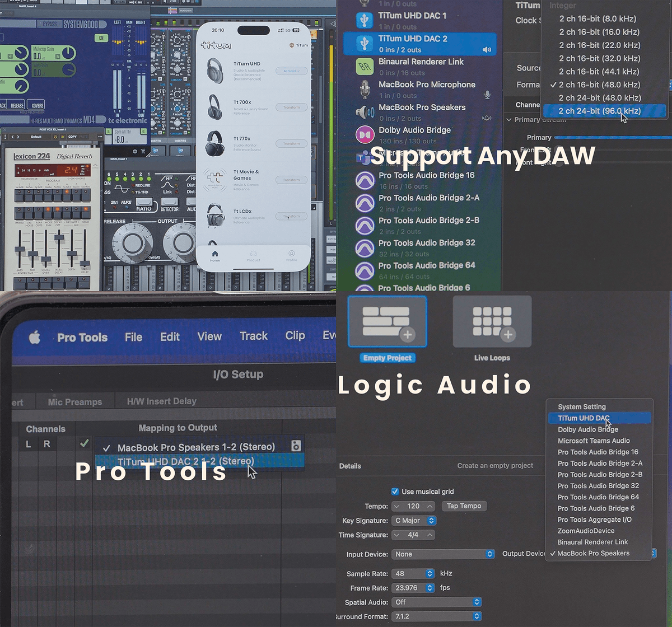Open the Input Device None dropdown
This screenshot has height=627, width=672.
(x=443, y=554)
